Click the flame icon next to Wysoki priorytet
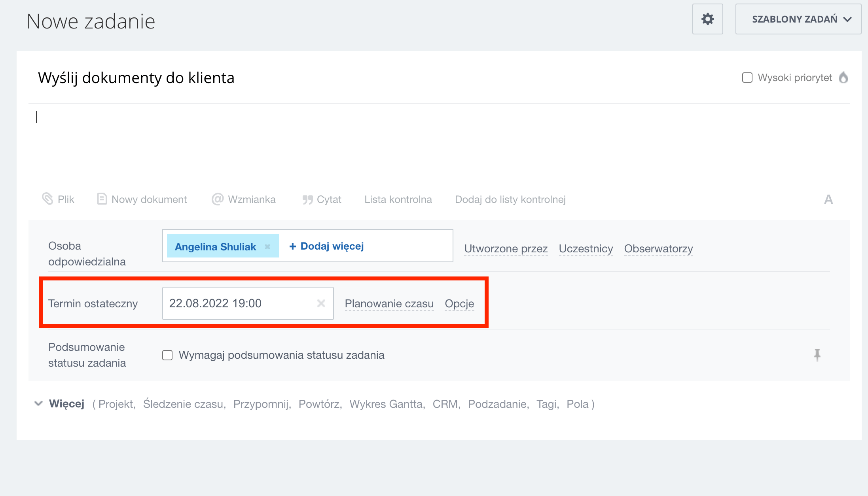 point(843,78)
